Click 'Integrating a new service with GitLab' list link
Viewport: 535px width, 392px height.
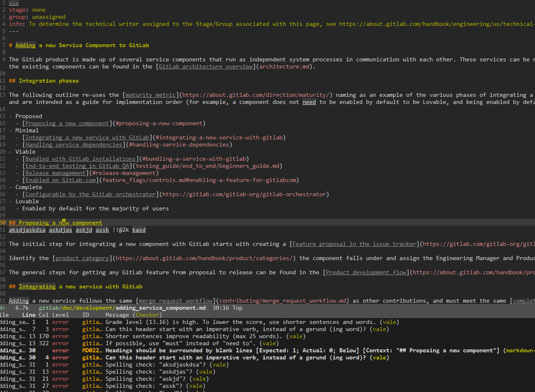87,138
